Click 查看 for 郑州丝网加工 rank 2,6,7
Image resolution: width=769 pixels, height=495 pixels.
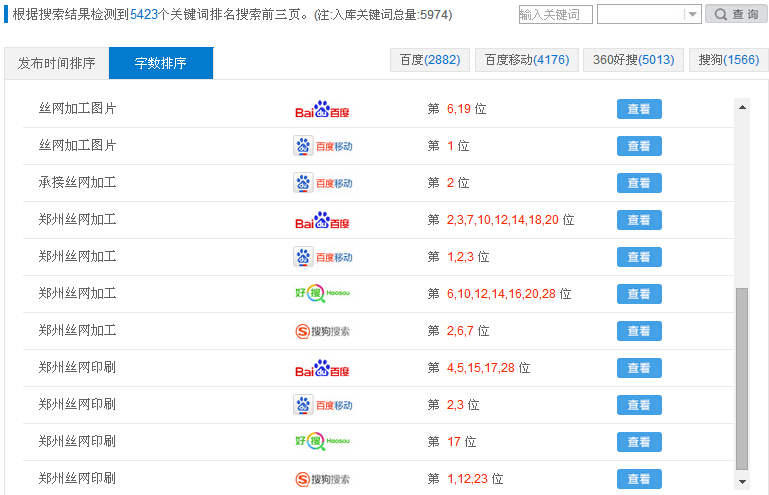click(x=639, y=331)
